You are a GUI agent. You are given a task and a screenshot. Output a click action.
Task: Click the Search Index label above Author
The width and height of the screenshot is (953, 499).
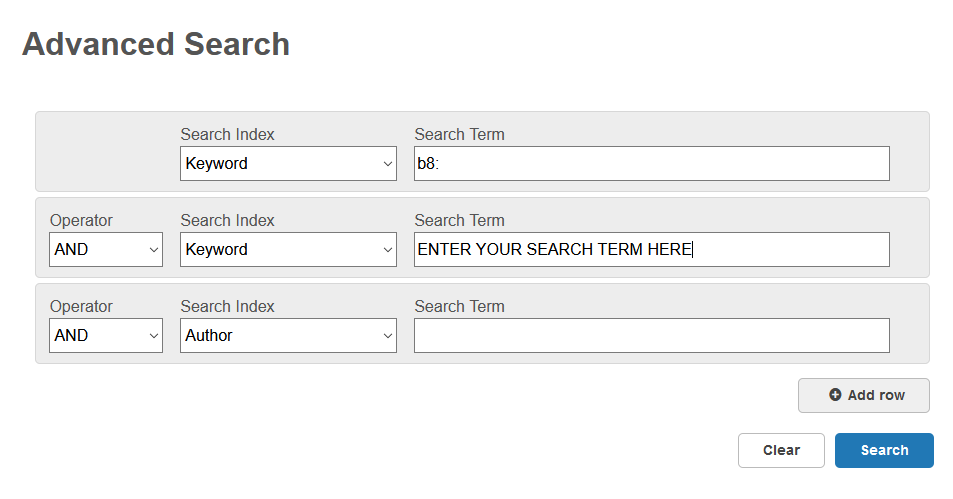point(227,306)
